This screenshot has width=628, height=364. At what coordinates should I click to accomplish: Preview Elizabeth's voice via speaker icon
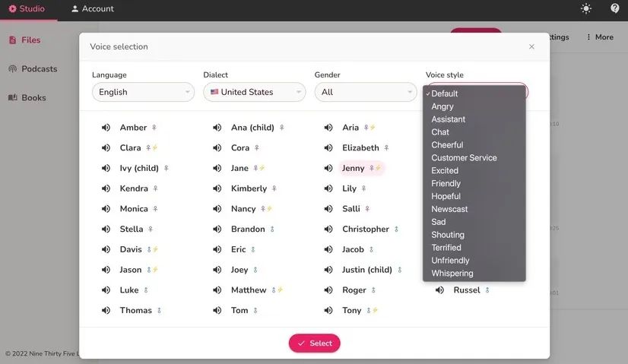328,147
